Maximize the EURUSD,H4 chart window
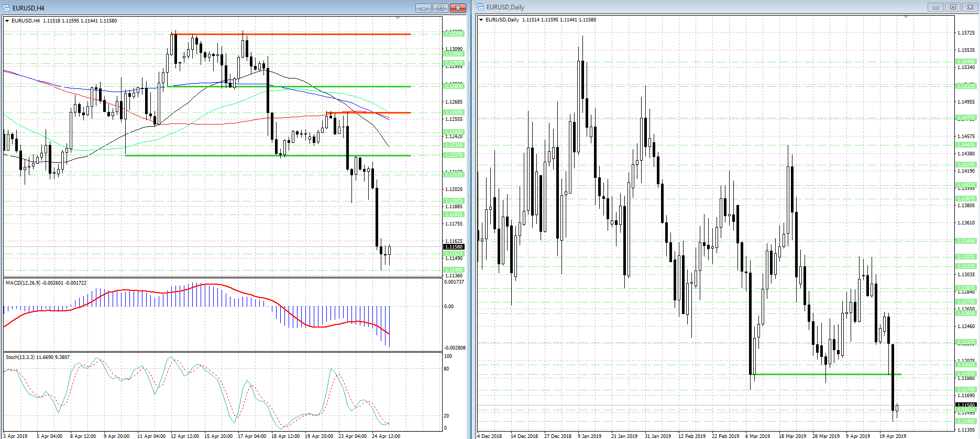 coord(441,8)
